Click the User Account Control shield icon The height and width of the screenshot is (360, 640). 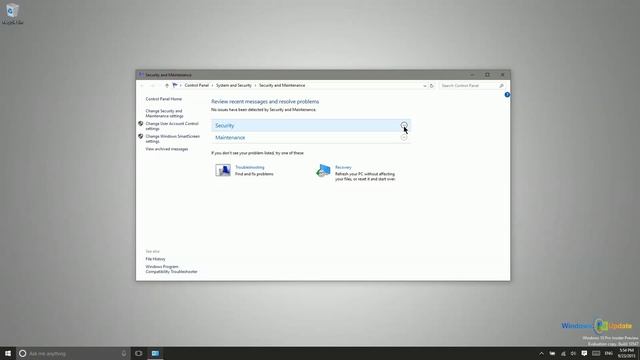(x=140, y=124)
